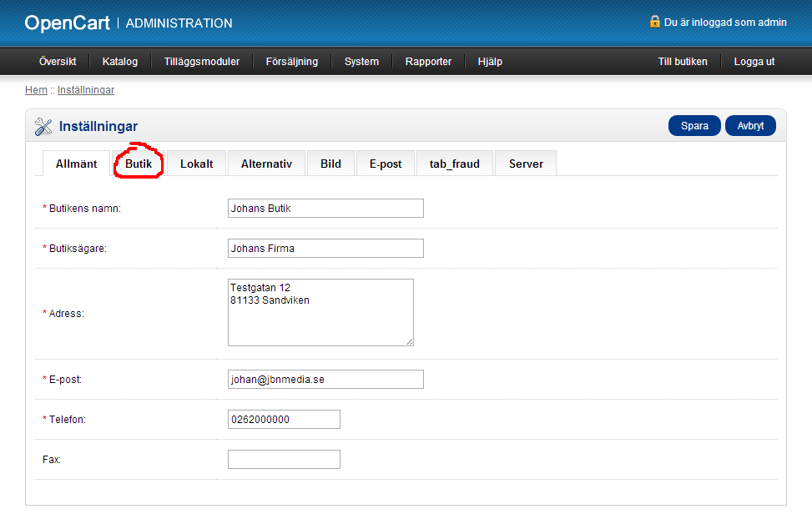
Task: Switch to the Lokalt tab
Action: click(197, 164)
